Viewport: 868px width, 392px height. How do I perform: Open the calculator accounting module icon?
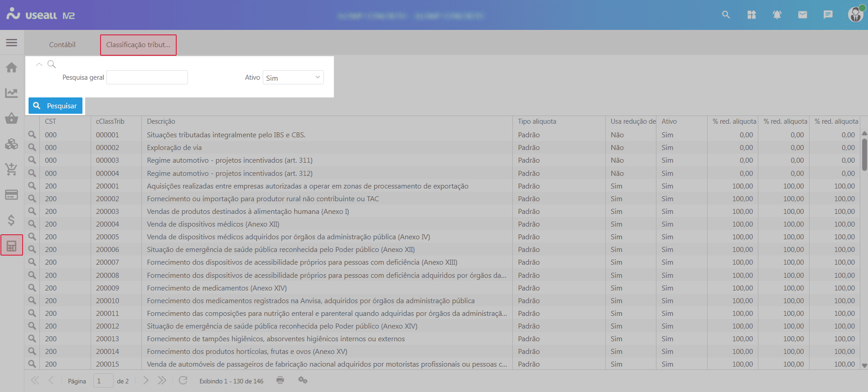pos(12,246)
